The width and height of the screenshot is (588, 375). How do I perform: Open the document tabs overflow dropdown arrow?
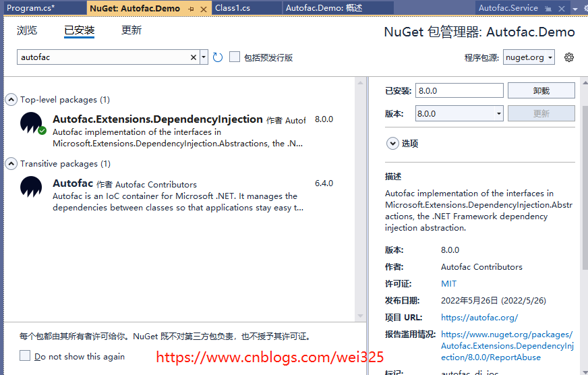575,9
